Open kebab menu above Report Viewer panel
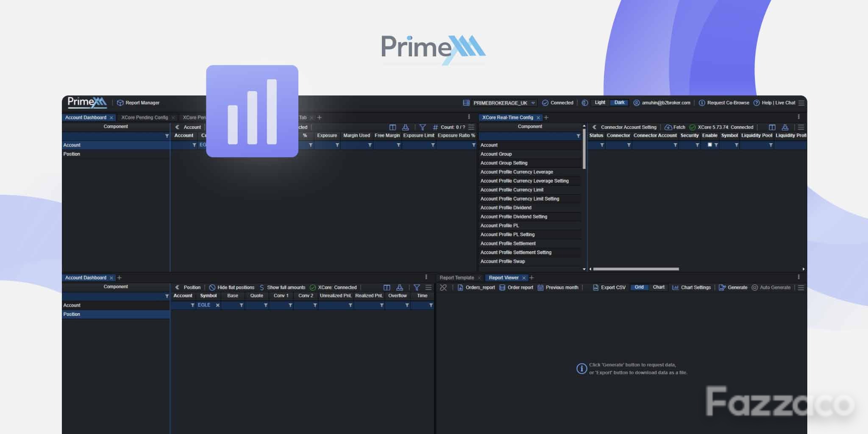 (x=798, y=277)
